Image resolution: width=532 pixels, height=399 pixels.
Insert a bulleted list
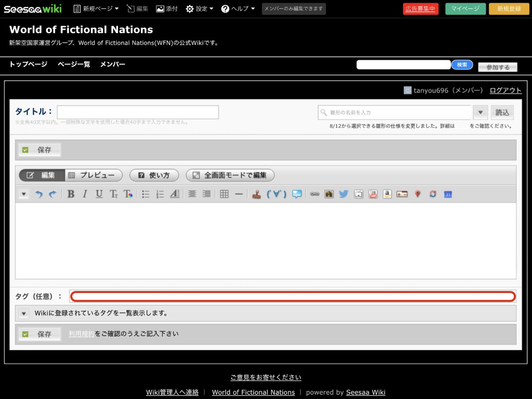tap(145, 194)
